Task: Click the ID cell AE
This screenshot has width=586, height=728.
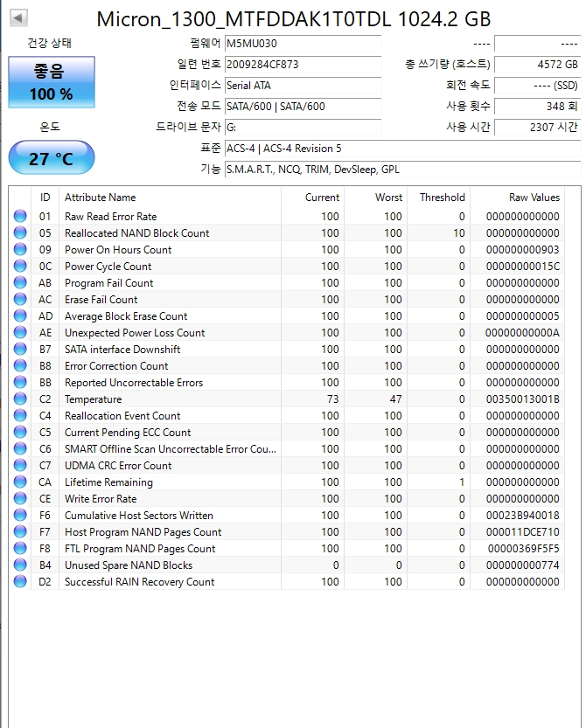Action: coord(45,333)
